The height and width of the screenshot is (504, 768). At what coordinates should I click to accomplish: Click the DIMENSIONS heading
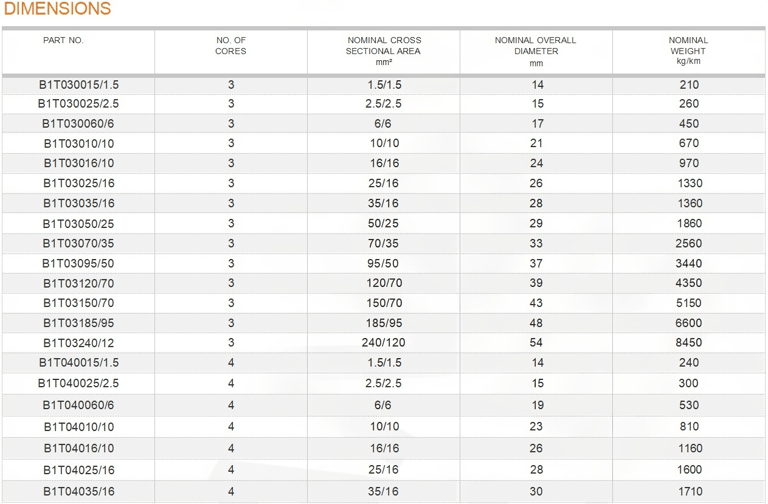tap(57, 9)
